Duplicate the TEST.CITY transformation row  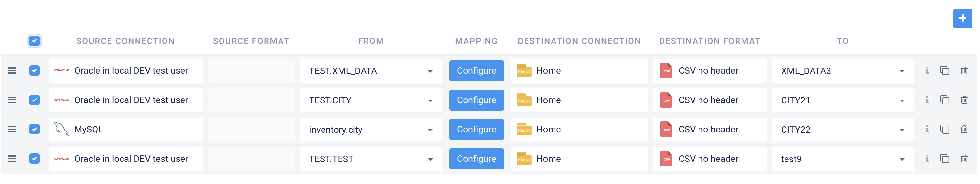point(944,100)
